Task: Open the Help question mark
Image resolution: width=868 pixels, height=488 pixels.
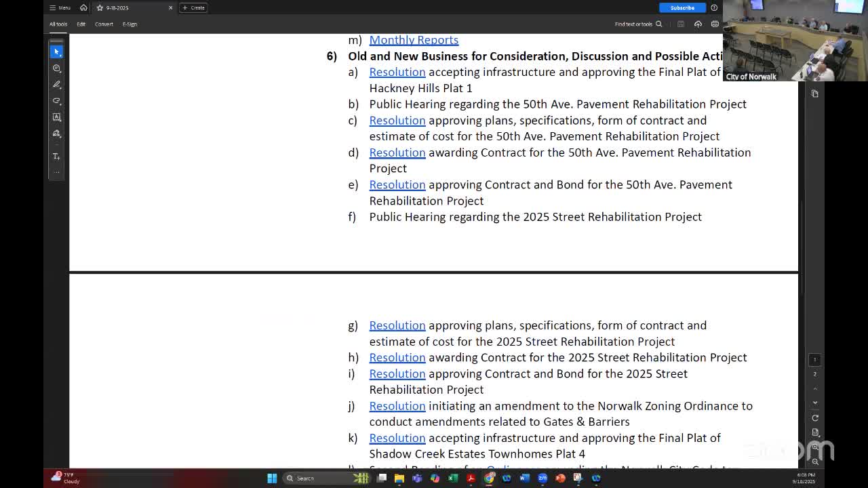Action: 714,7
